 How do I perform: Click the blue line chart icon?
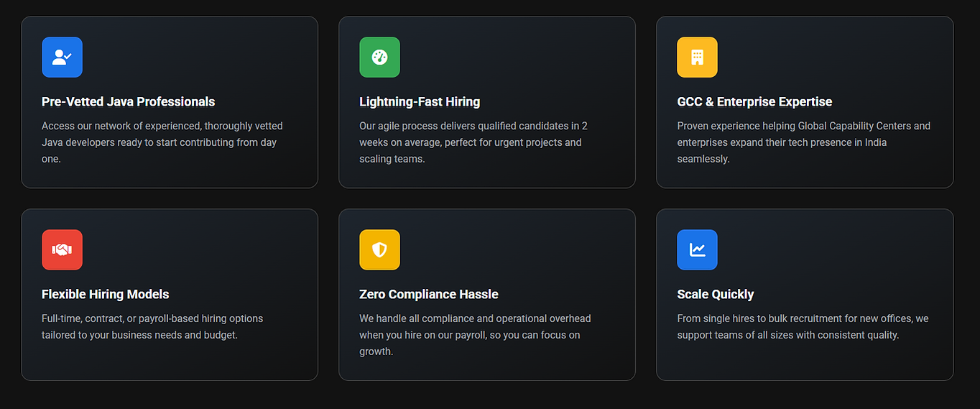point(697,250)
